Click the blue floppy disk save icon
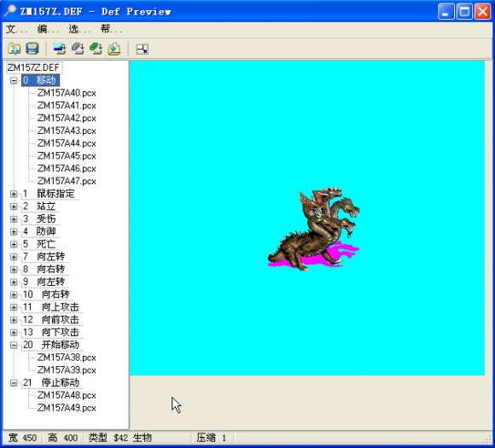This screenshot has width=495, height=448. [32, 49]
